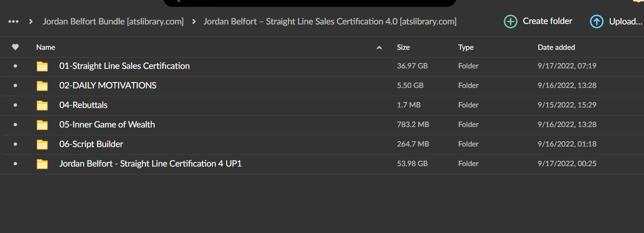
Task: Toggle favorite dot for Straight Line Certification 4 UP1
Action: point(15,164)
